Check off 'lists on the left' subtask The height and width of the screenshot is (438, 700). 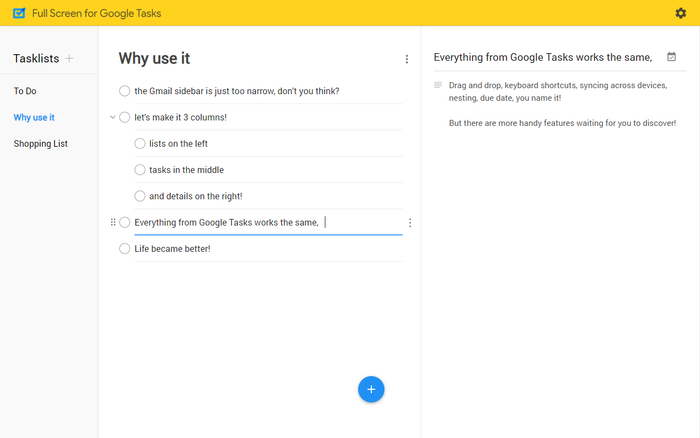[x=140, y=143]
